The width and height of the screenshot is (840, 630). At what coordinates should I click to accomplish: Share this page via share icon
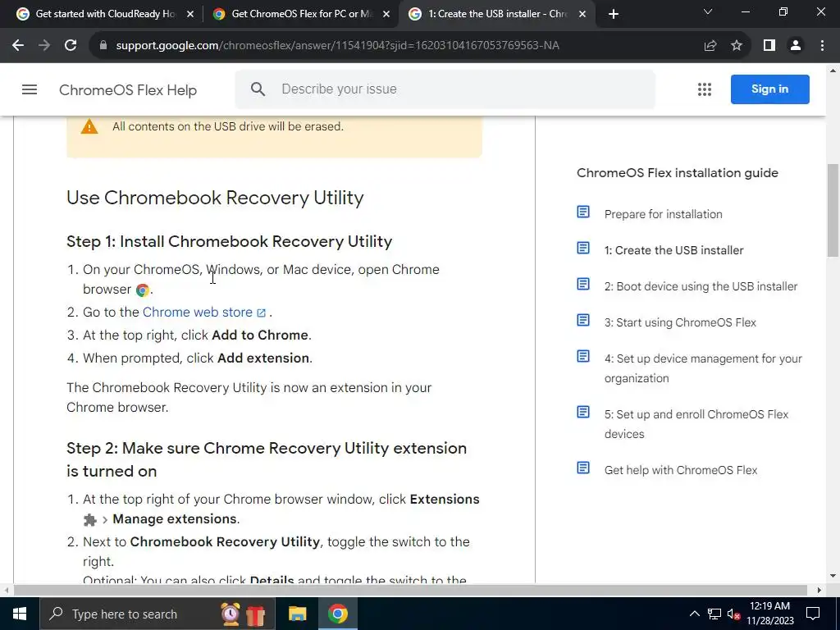pos(710,46)
